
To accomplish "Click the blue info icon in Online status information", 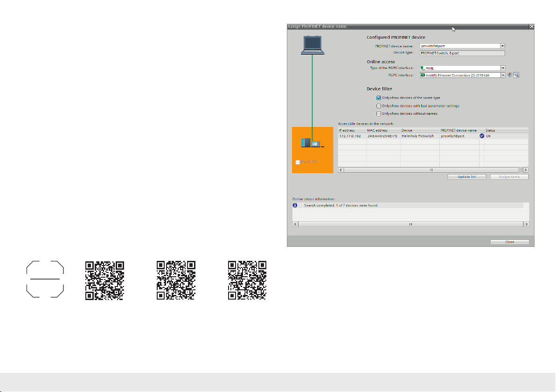I will pyautogui.click(x=295, y=205).
